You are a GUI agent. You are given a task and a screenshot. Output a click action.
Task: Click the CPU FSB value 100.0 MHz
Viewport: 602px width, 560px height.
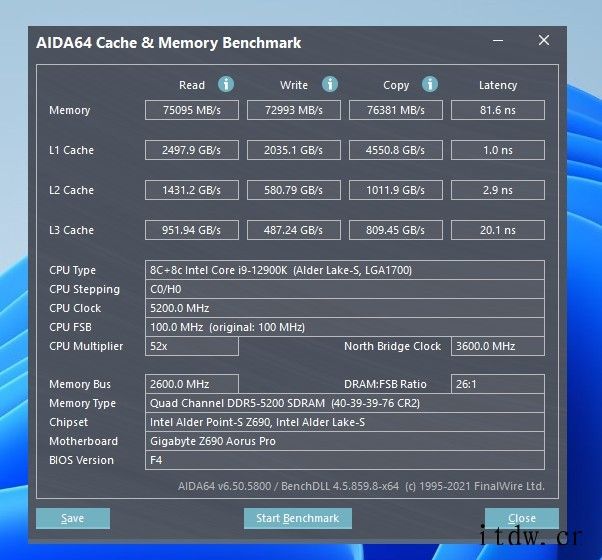(x=345, y=327)
